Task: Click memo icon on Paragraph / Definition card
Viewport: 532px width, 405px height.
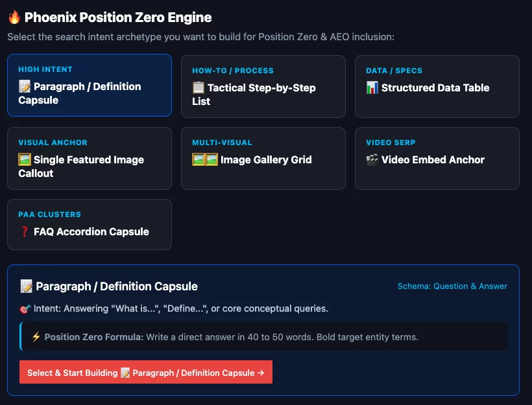Action: pyautogui.click(x=25, y=86)
